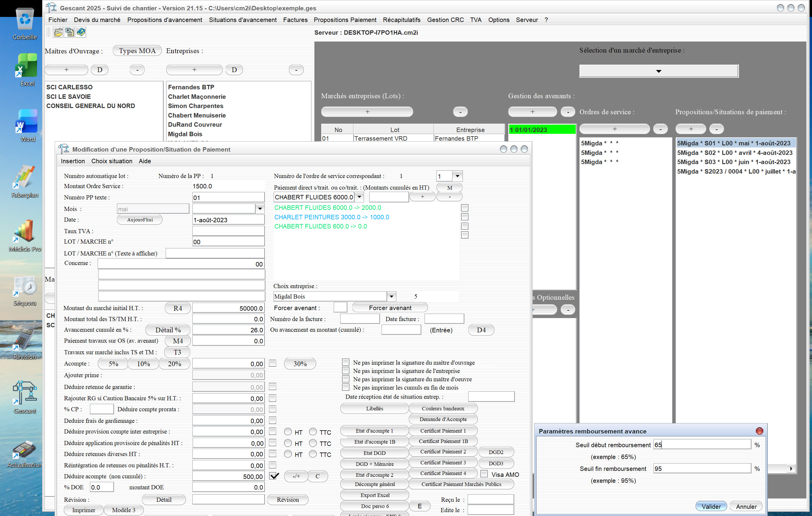The image size is (812, 516).
Task: Click in the Seuil début remboursement field
Action: [702, 445]
